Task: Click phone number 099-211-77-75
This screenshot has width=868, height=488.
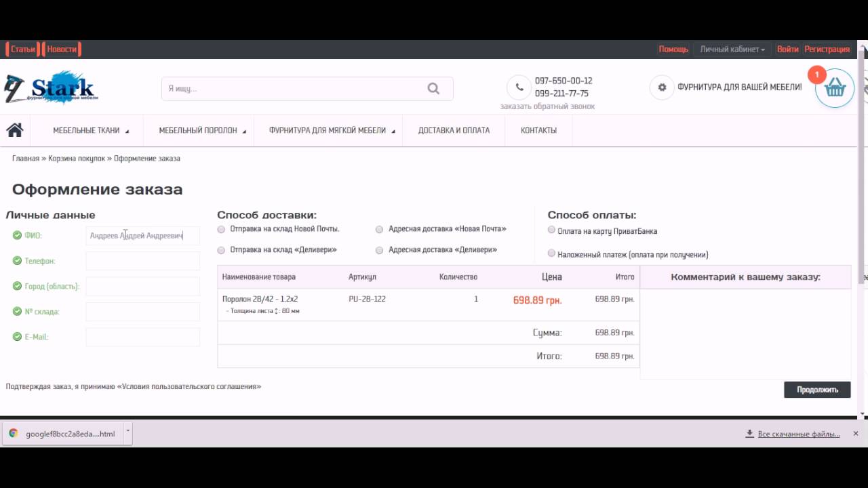Action: [561, 94]
